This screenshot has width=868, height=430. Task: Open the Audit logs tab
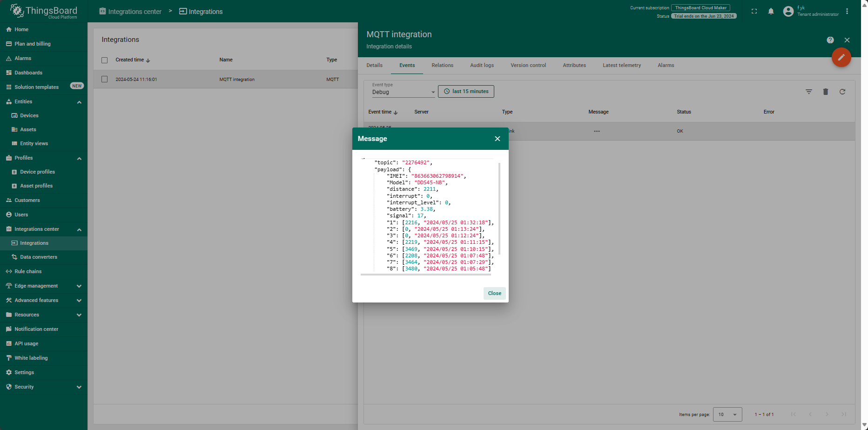482,65
